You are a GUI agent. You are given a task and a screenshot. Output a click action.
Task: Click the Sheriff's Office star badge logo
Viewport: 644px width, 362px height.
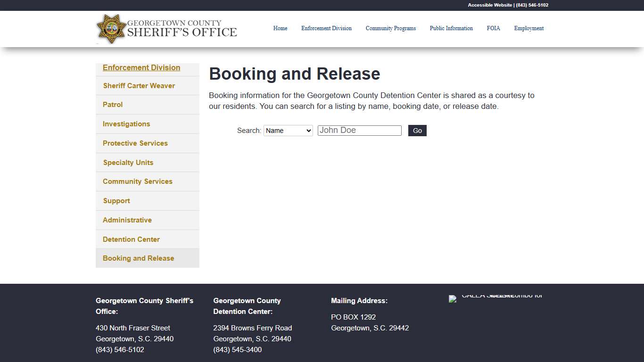point(112,29)
